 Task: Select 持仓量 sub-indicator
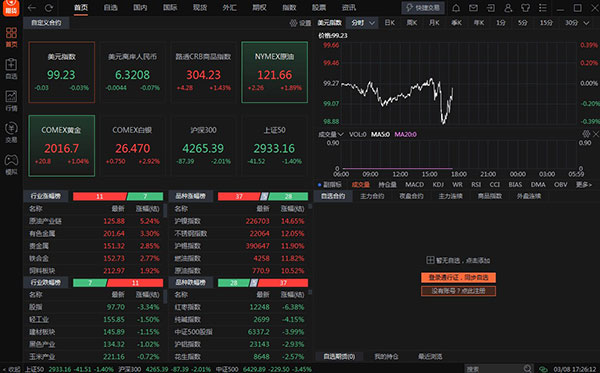pos(387,185)
